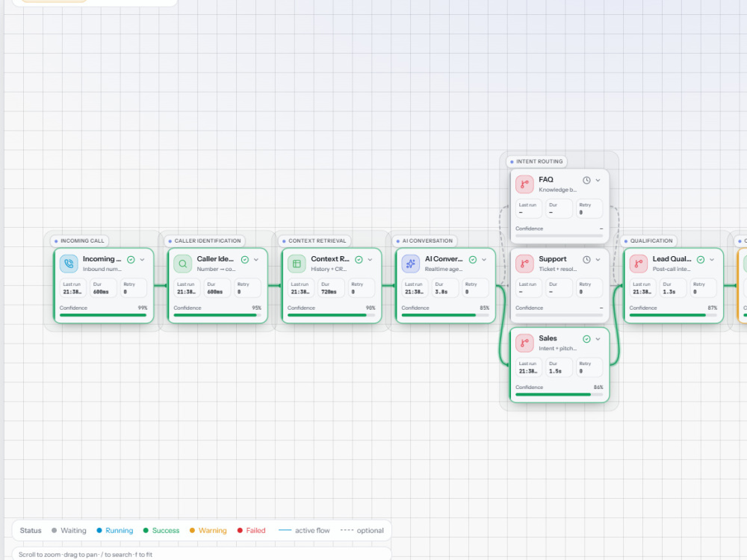The image size is (747, 560).
Task: Click the Context R node success checkmark
Action: point(359,260)
